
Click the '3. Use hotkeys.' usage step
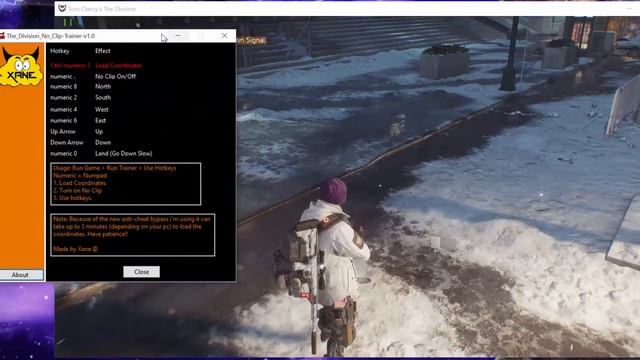point(73,198)
